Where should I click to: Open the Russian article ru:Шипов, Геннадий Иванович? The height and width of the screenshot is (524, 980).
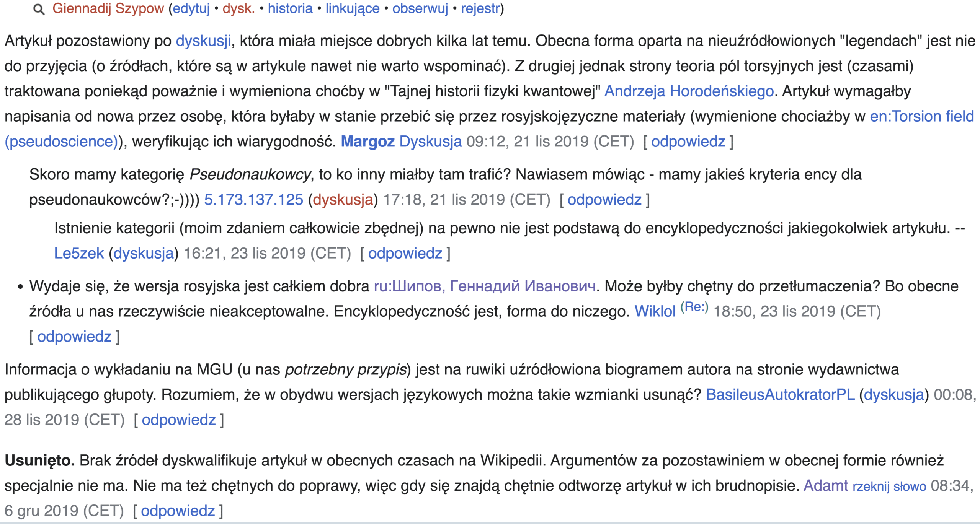click(484, 286)
